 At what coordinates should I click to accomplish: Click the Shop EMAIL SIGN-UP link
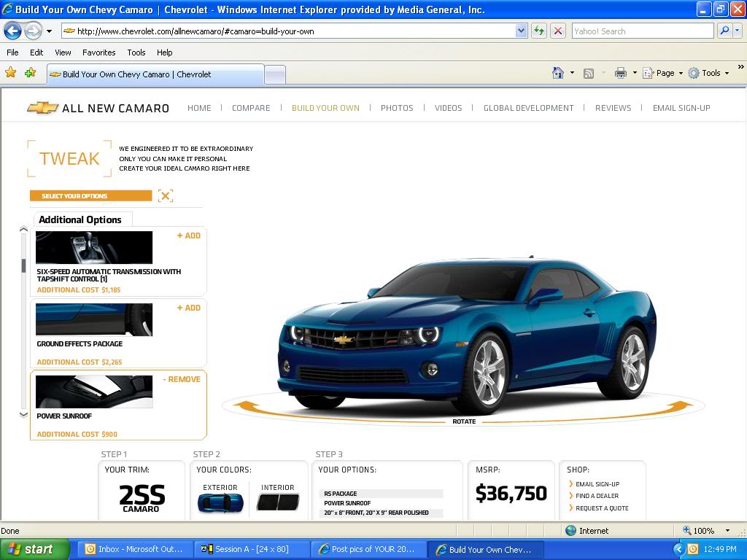pos(597,484)
